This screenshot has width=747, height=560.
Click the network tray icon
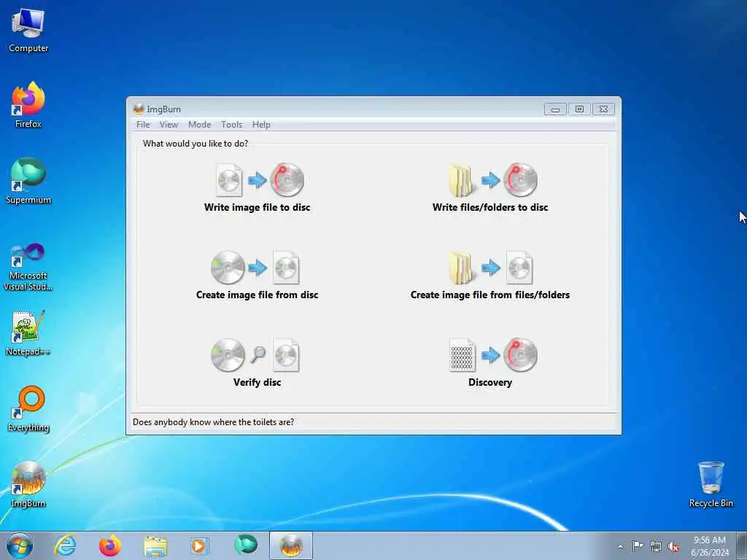coord(656,546)
